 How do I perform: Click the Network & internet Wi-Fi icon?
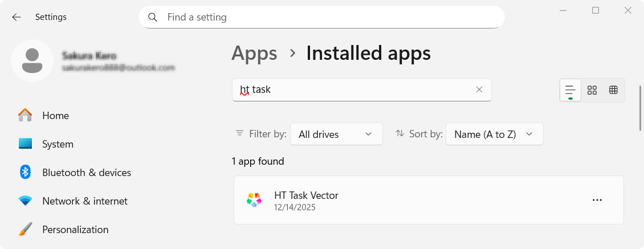[x=25, y=201]
